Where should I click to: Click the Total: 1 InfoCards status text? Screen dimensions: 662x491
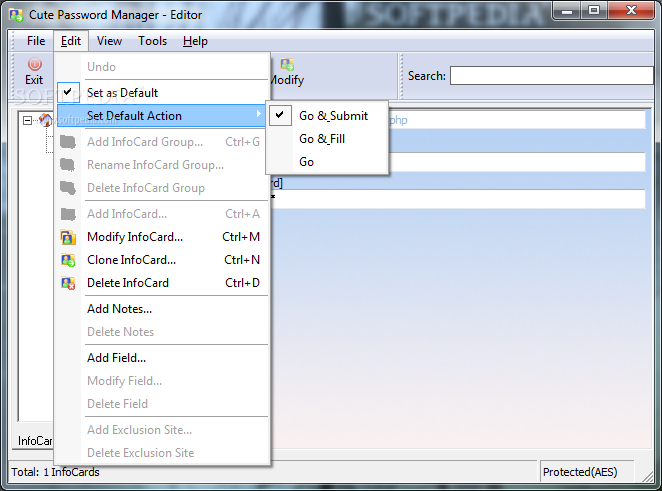[x=55, y=472]
